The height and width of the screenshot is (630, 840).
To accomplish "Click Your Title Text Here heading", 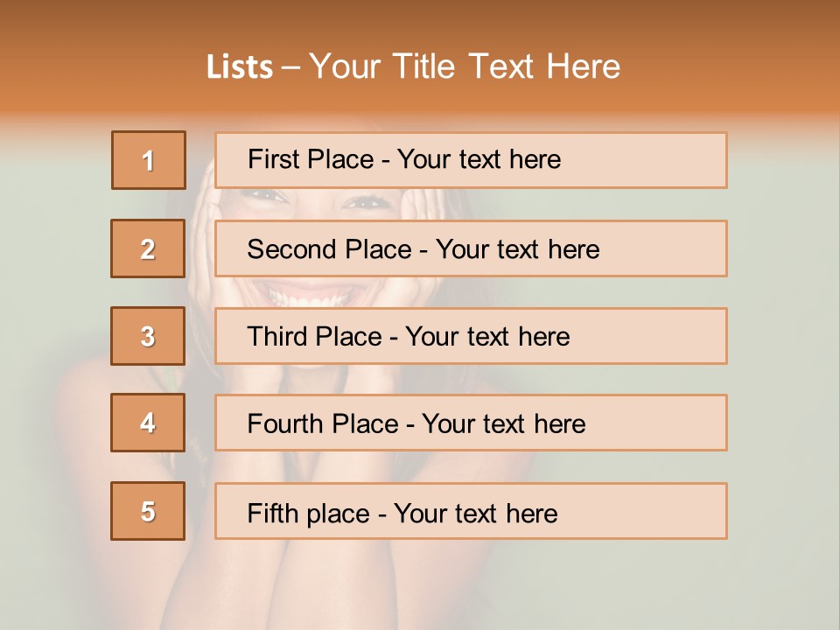I will (465, 66).
